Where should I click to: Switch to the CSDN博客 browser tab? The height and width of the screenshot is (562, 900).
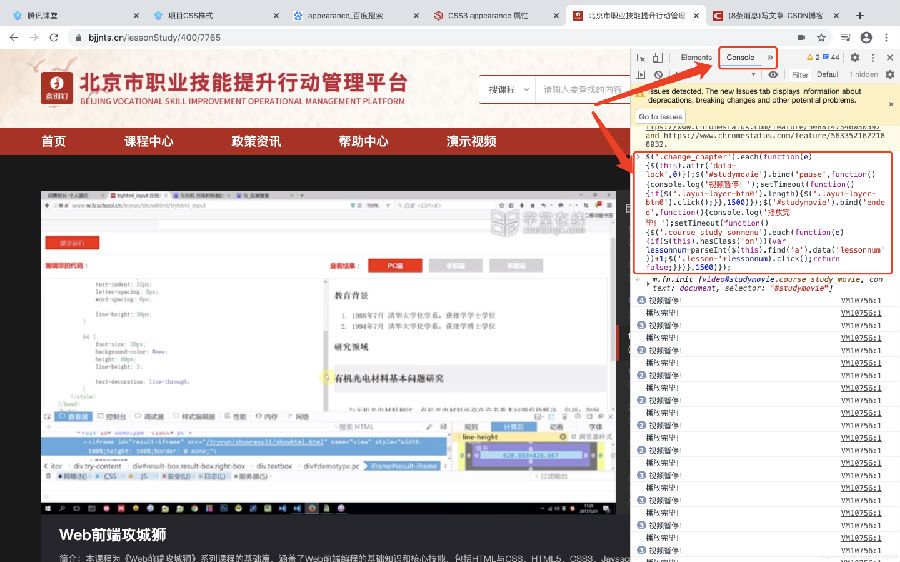click(775, 15)
